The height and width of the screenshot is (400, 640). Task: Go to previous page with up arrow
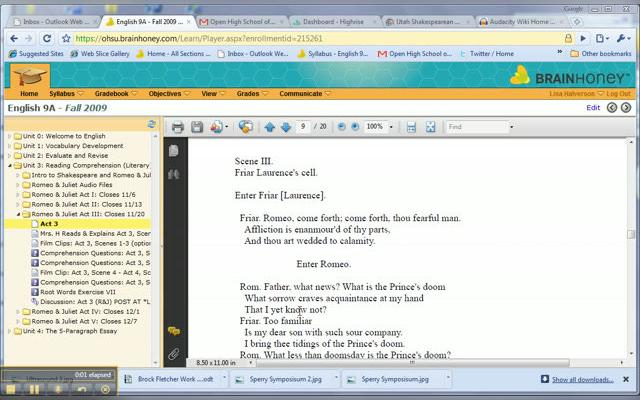[x=269, y=127]
